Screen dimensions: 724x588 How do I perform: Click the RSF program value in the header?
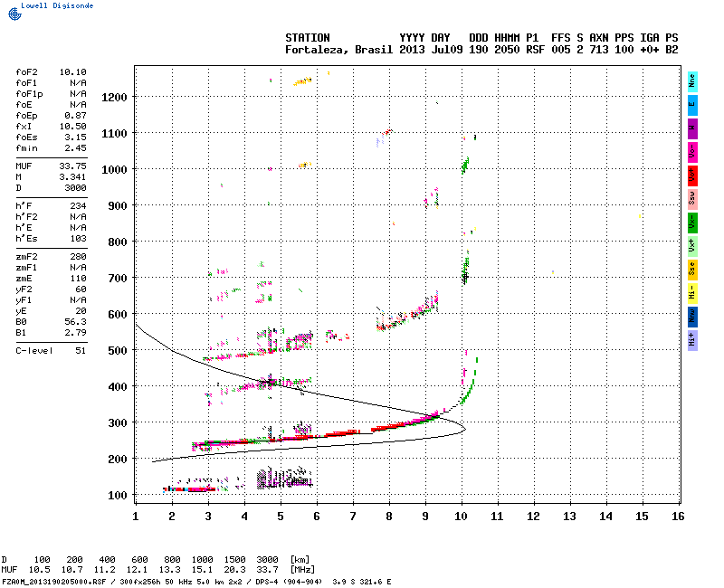point(535,50)
